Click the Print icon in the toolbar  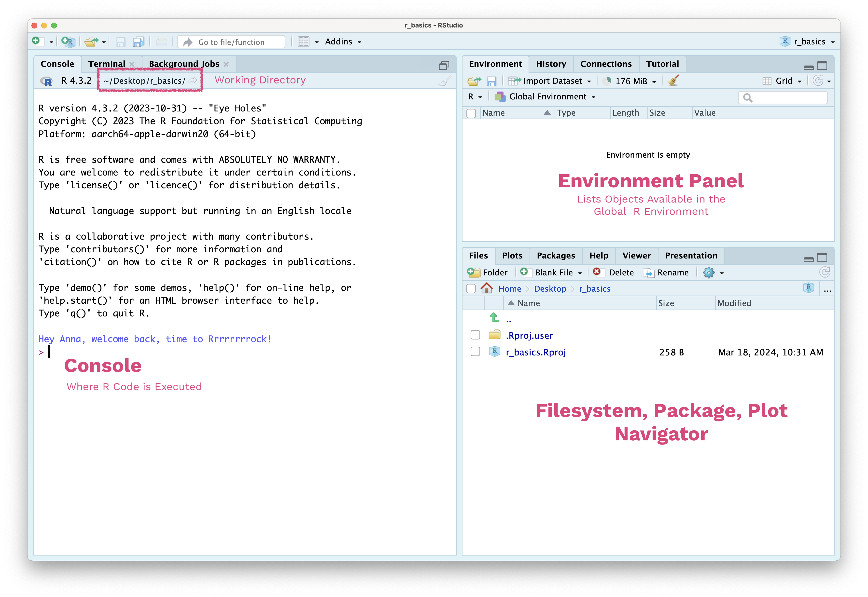click(161, 41)
